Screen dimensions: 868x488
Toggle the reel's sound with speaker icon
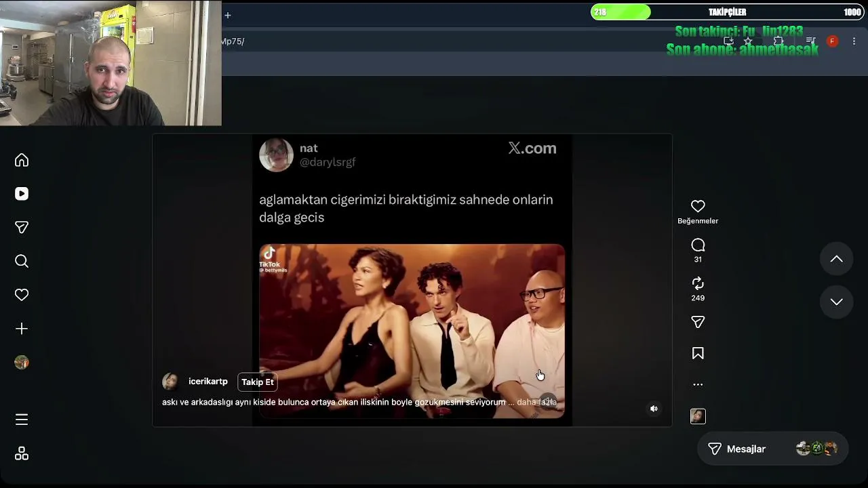click(654, 409)
